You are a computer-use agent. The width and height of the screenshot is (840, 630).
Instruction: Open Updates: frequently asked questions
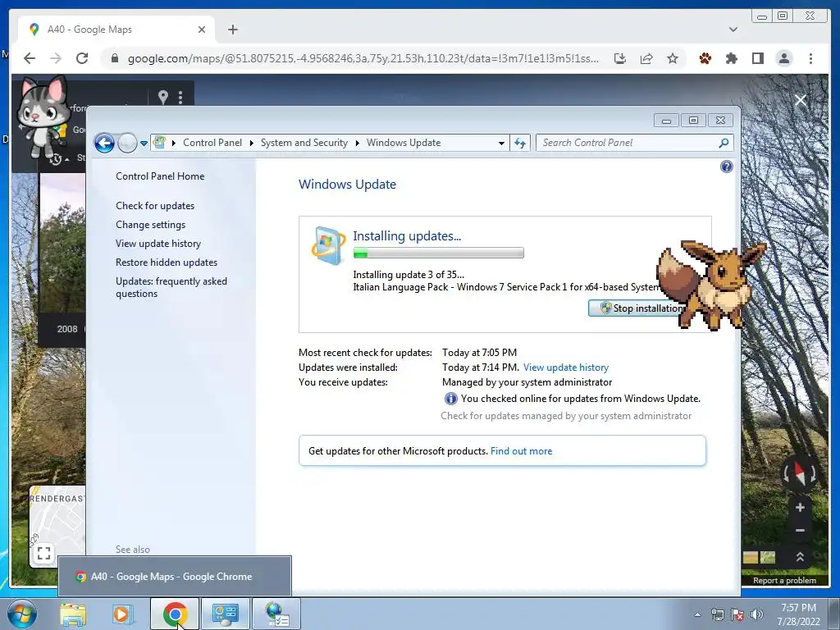coord(171,287)
